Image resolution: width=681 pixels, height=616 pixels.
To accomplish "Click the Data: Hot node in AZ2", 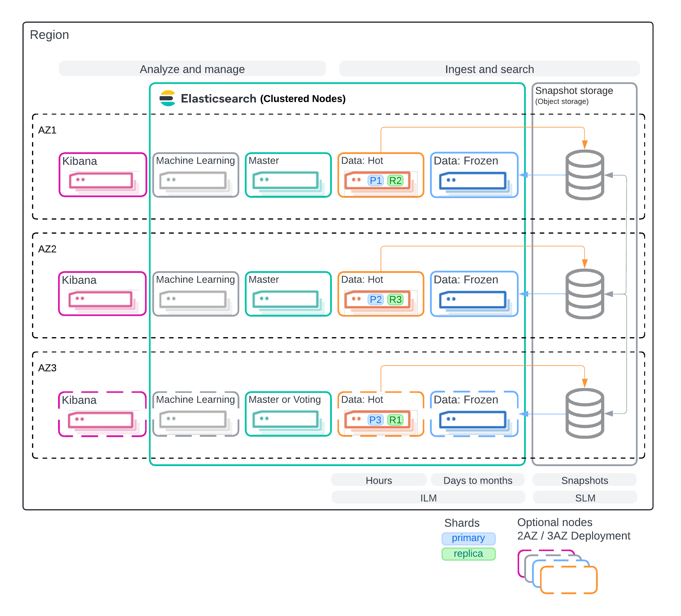I will pyautogui.click(x=381, y=293).
